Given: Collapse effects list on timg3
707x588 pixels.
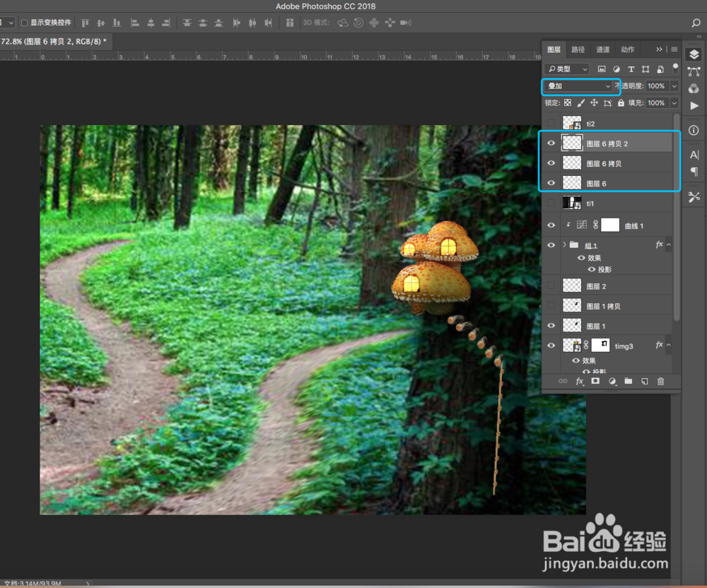Looking at the screenshot, I should click(x=669, y=345).
